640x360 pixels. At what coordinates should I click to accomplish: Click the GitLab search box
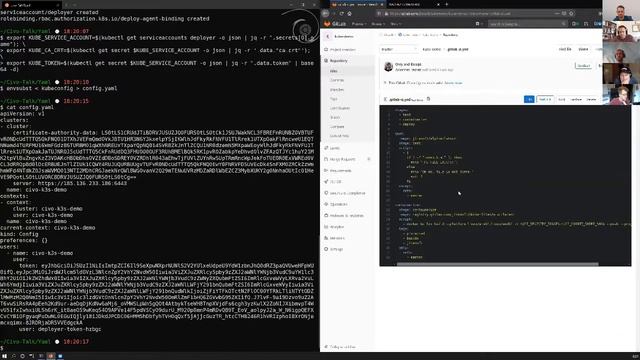(x=528, y=24)
